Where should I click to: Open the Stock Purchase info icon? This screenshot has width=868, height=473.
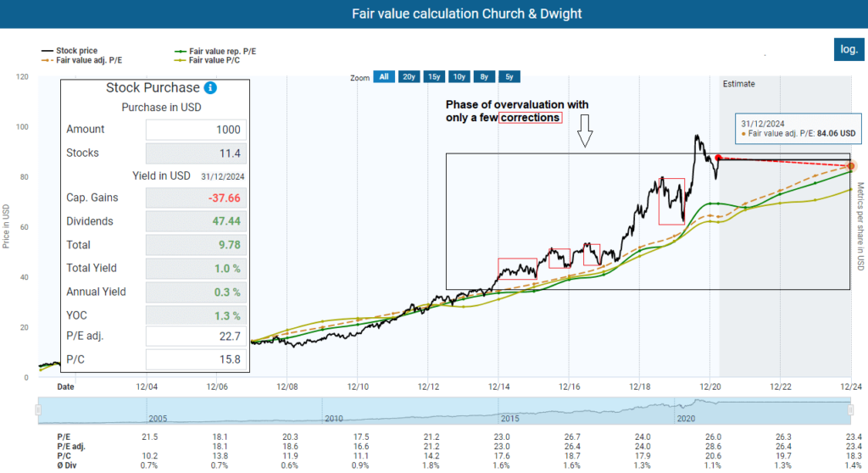point(210,87)
